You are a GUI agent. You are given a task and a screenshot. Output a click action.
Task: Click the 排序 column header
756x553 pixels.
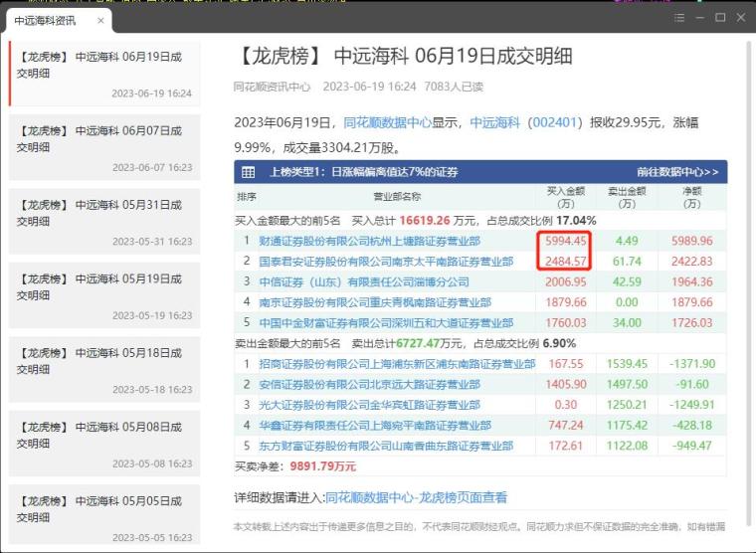click(247, 197)
